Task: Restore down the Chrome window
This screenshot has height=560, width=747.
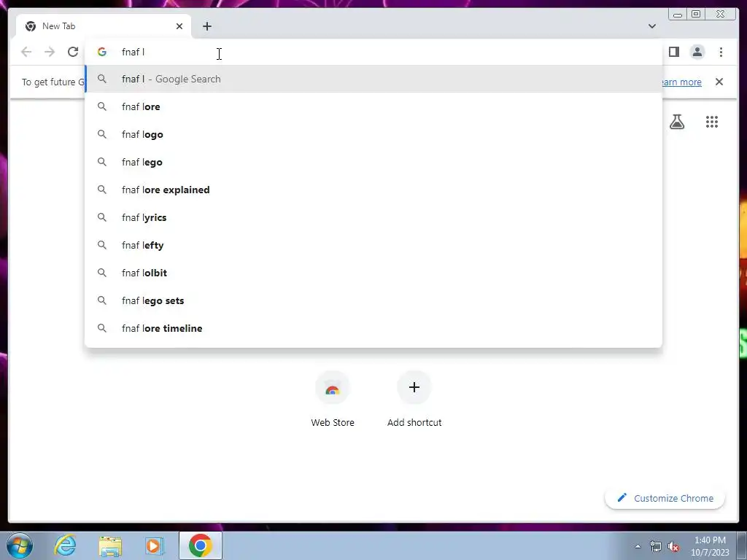Action: click(696, 15)
